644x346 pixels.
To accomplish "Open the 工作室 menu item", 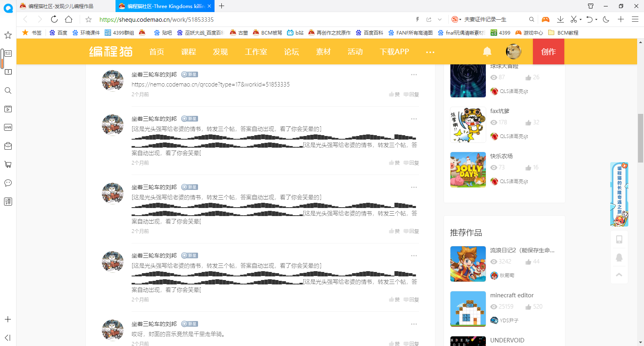I will click(x=256, y=51).
